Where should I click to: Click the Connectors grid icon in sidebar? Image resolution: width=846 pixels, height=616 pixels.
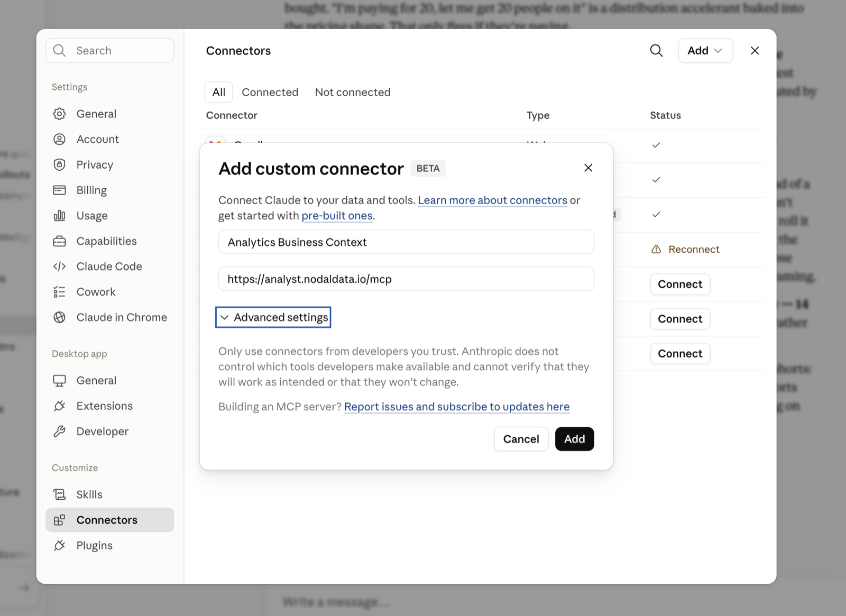(60, 520)
